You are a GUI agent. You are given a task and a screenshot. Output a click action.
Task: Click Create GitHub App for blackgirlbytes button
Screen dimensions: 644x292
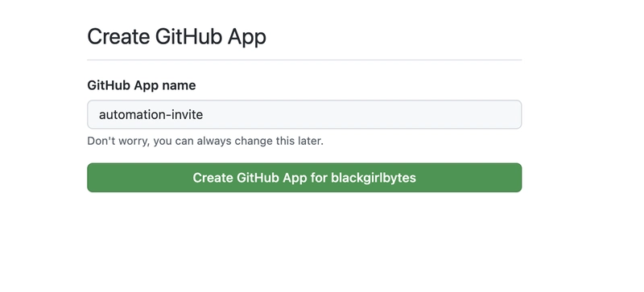(x=304, y=178)
